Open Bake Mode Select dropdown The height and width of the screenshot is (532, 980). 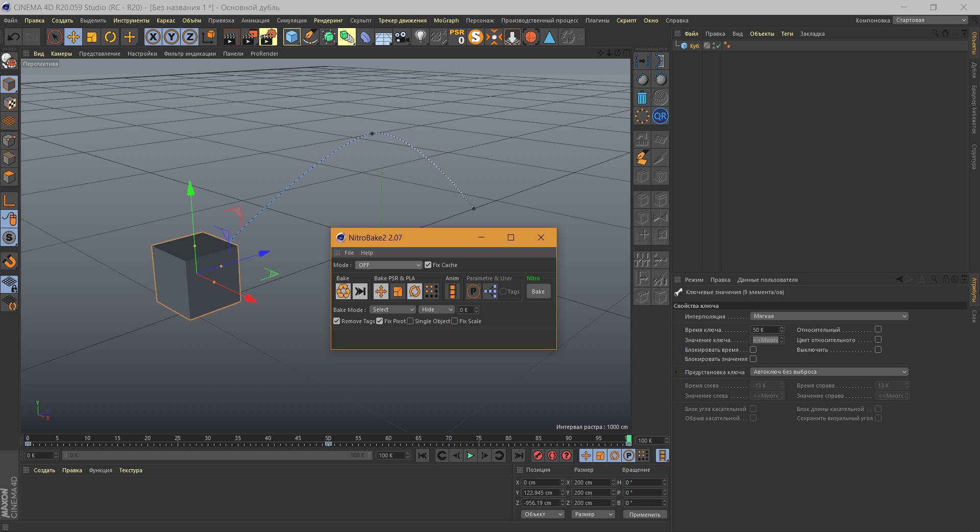[x=392, y=310]
